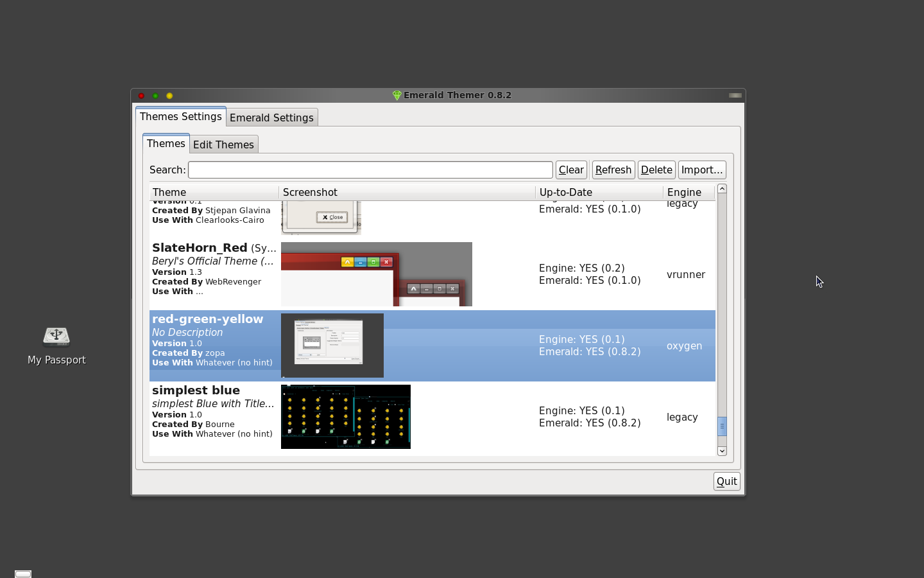924x578 pixels.
Task: Click the red dot window button
Action: (x=141, y=96)
